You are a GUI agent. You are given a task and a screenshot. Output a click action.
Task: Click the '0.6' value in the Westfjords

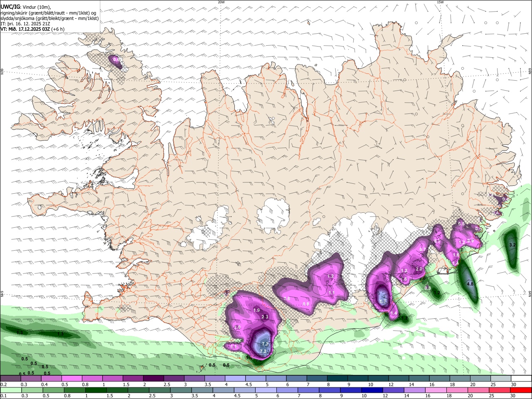(117, 60)
